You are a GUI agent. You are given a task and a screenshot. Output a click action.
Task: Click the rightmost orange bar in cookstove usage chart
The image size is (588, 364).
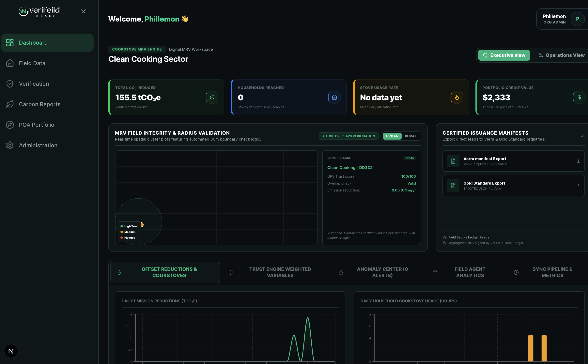click(544, 348)
